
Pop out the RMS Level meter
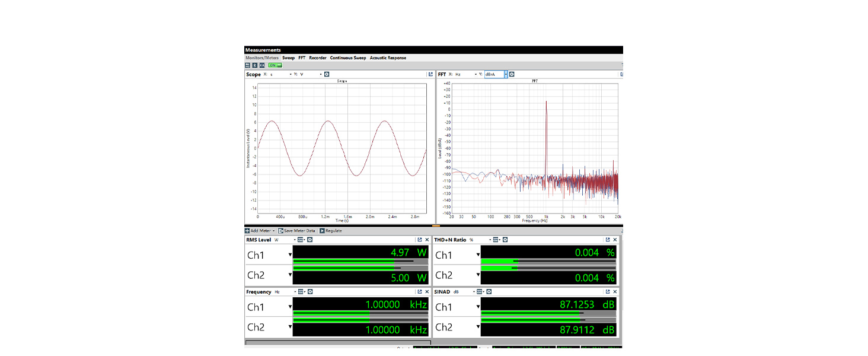[420, 240]
